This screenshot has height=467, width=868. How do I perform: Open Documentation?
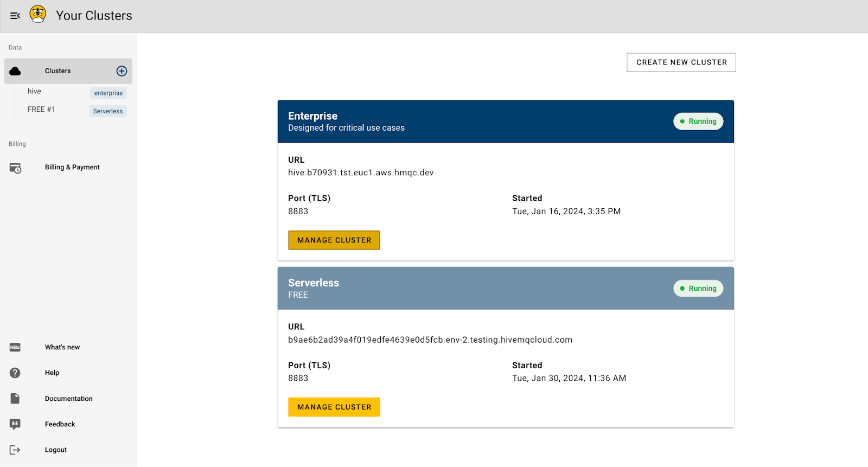click(69, 399)
